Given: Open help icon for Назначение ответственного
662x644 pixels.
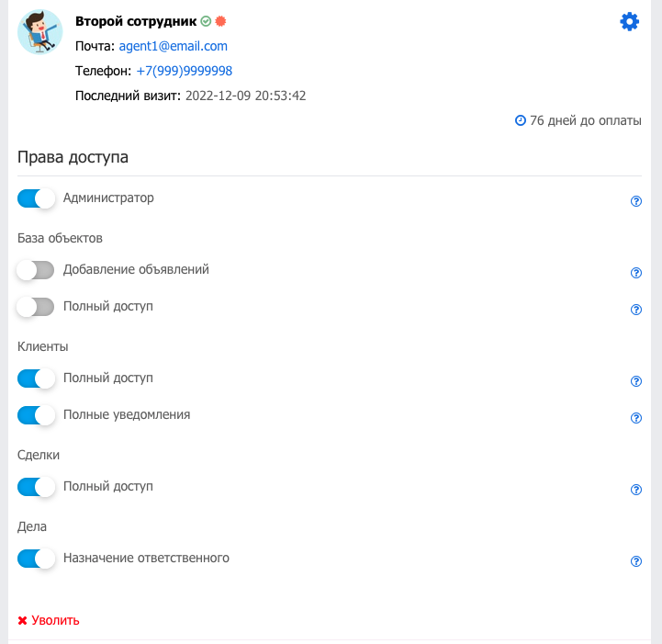Looking at the screenshot, I should click(x=635, y=561).
